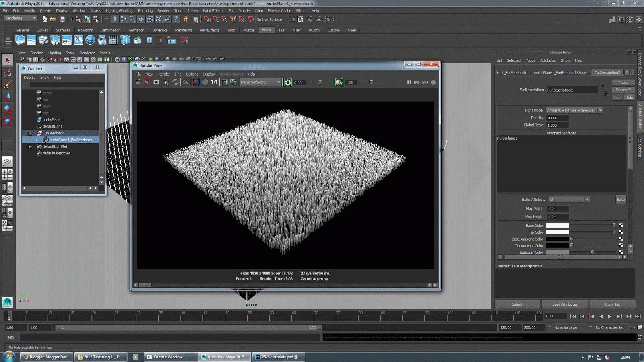Take a snapshot with the Render View camera icon
The image size is (644, 362).
(x=155, y=82)
